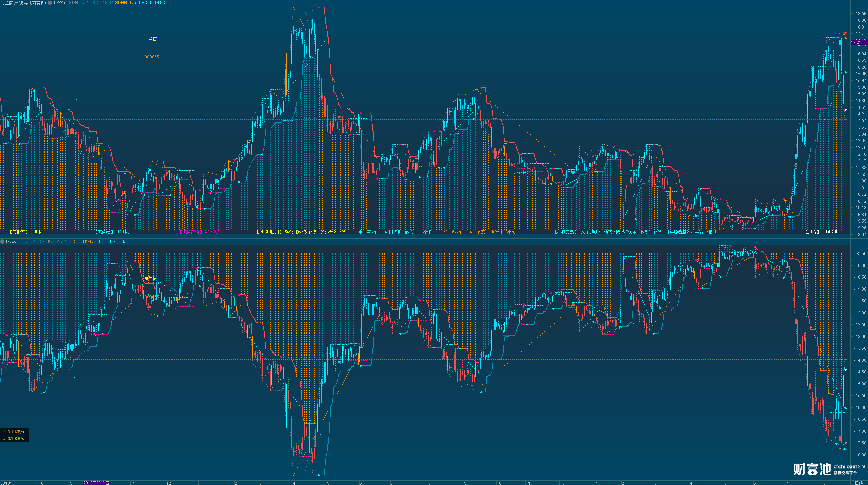Click the T-WAY indicator name

[59, 3]
